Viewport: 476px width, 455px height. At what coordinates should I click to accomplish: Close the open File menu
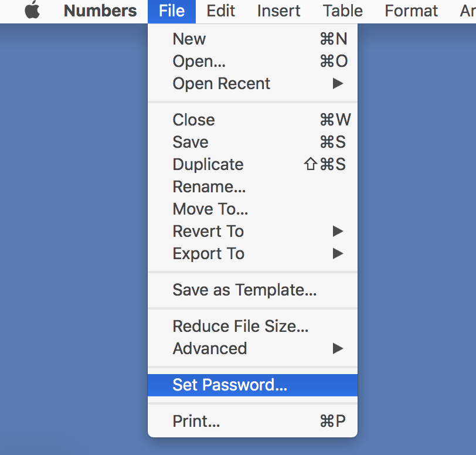click(x=172, y=11)
